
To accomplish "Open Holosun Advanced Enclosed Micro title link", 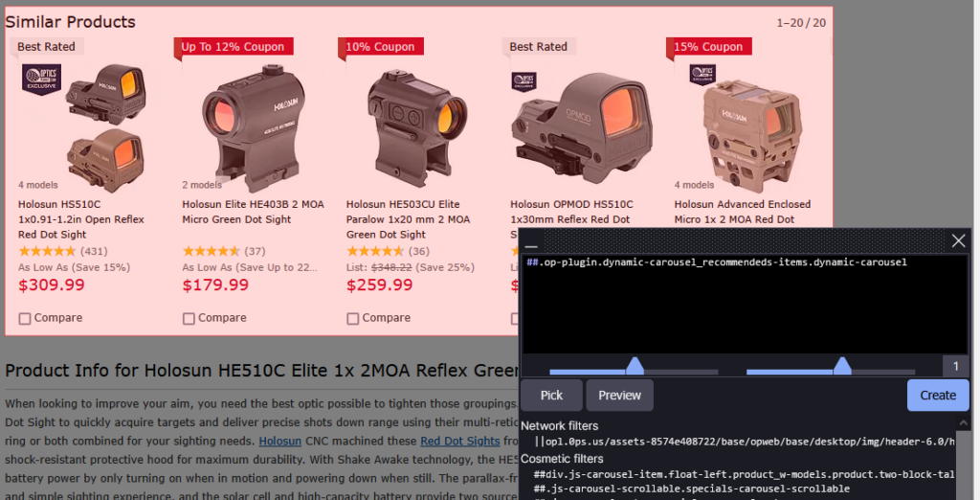I will [743, 212].
